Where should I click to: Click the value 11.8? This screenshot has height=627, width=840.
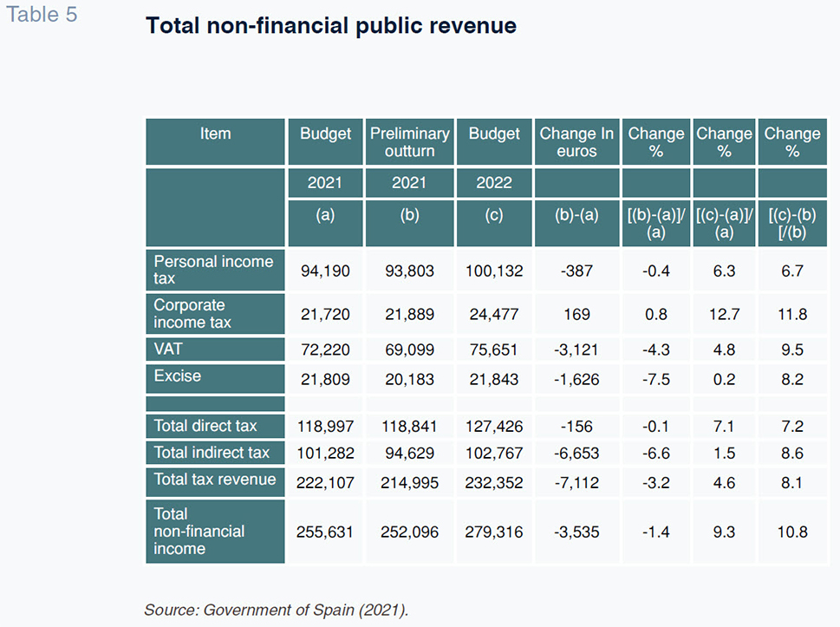[x=792, y=314]
